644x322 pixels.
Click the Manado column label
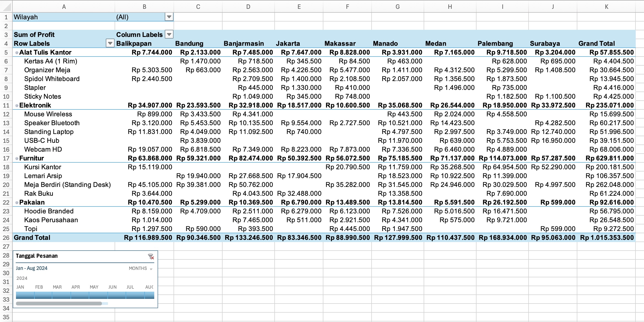point(385,44)
